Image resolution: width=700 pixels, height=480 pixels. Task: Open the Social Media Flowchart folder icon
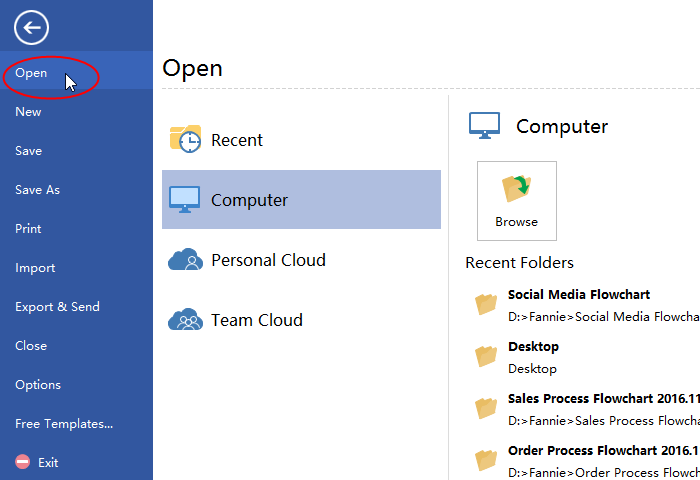point(486,304)
